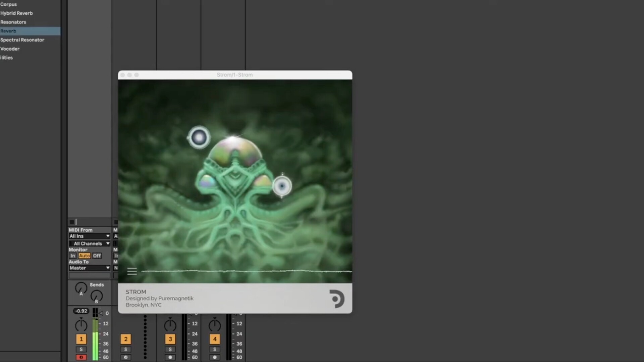The image size is (644, 362).
Task: Set Monitor to Auto on track 1
Action: 84,256
